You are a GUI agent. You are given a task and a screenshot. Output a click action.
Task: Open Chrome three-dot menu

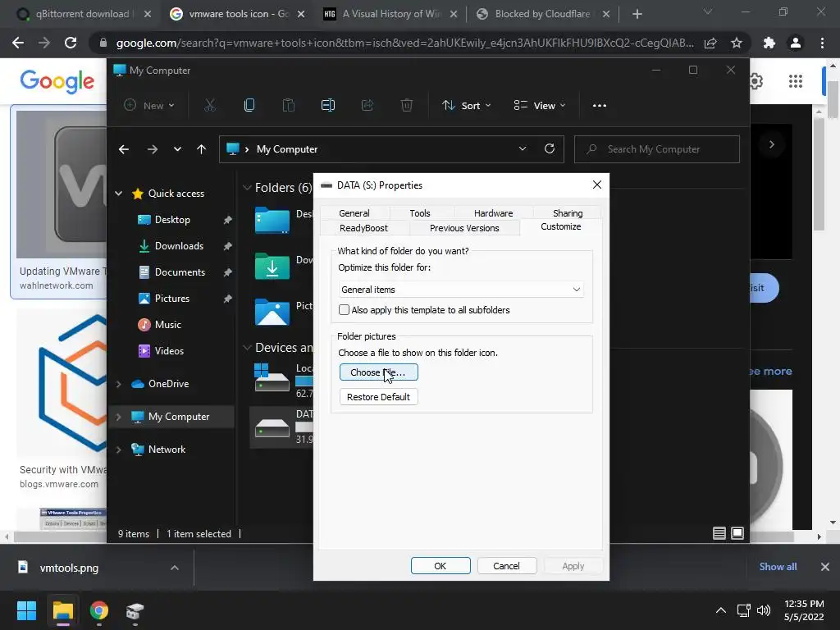tap(822, 43)
